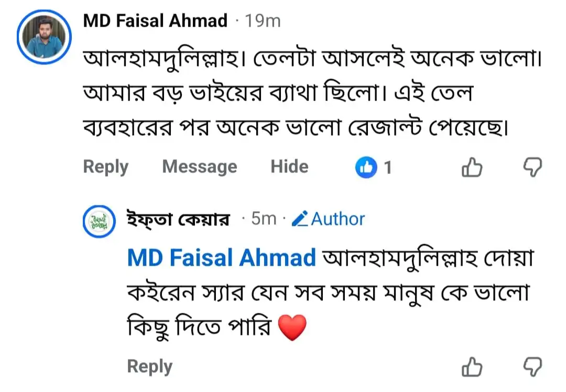The height and width of the screenshot is (392, 566).
Task: Open the ইফতা কেয়ার page logo avatar
Action: click(x=99, y=221)
